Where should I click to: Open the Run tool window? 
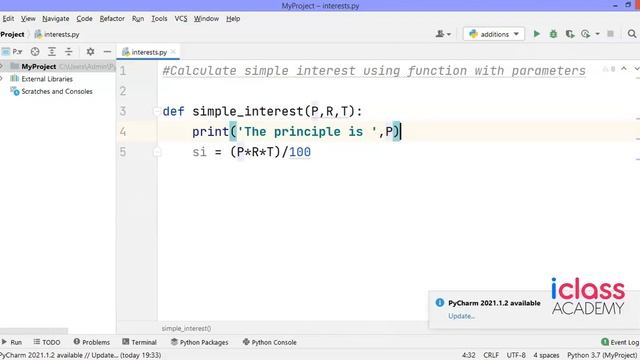12,342
